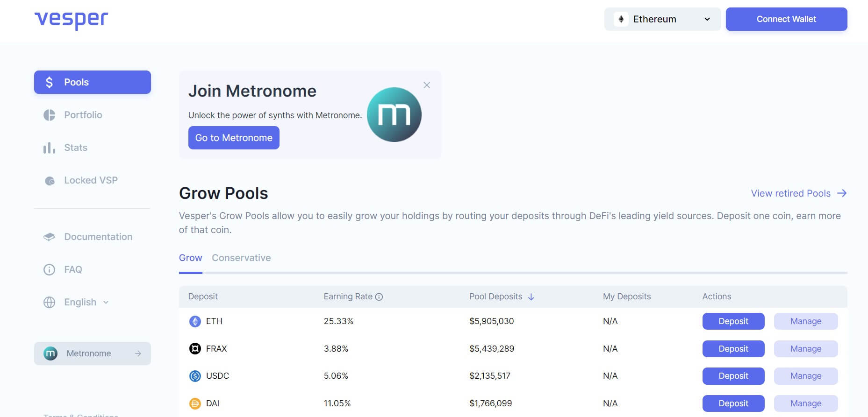Click the dollar sign Pools icon
The height and width of the screenshot is (417, 868).
[x=49, y=82]
